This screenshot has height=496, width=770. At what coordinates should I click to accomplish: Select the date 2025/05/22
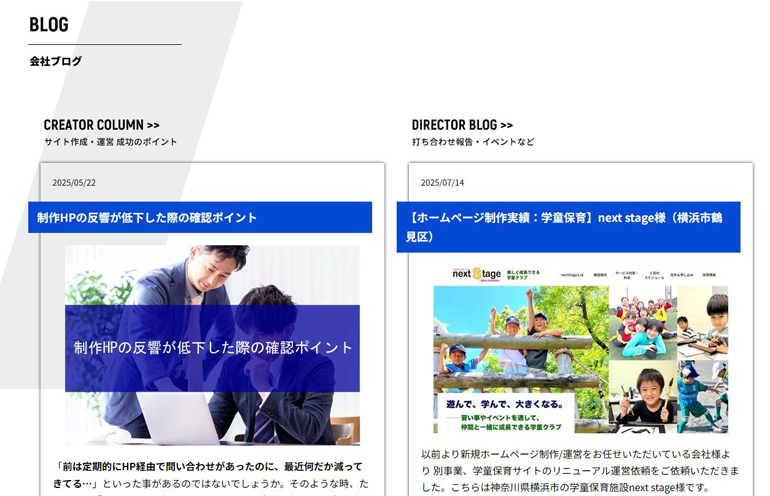[x=74, y=183]
